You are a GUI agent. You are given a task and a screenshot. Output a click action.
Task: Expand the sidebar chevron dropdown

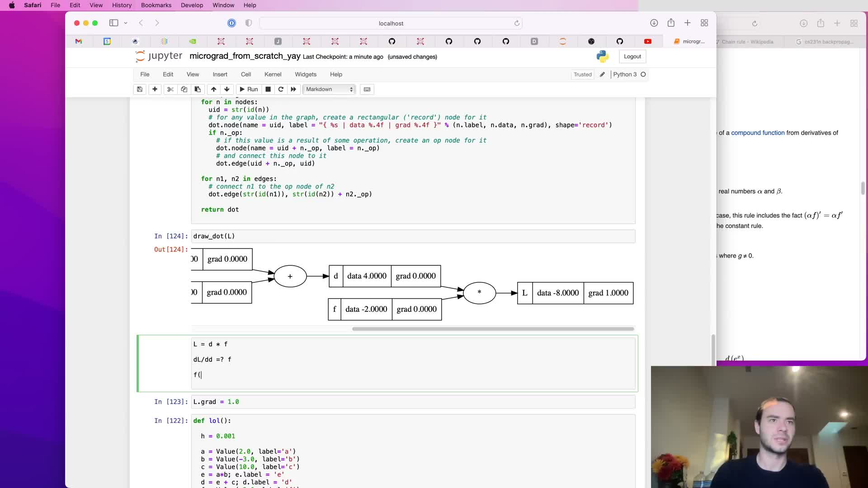[126, 23]
